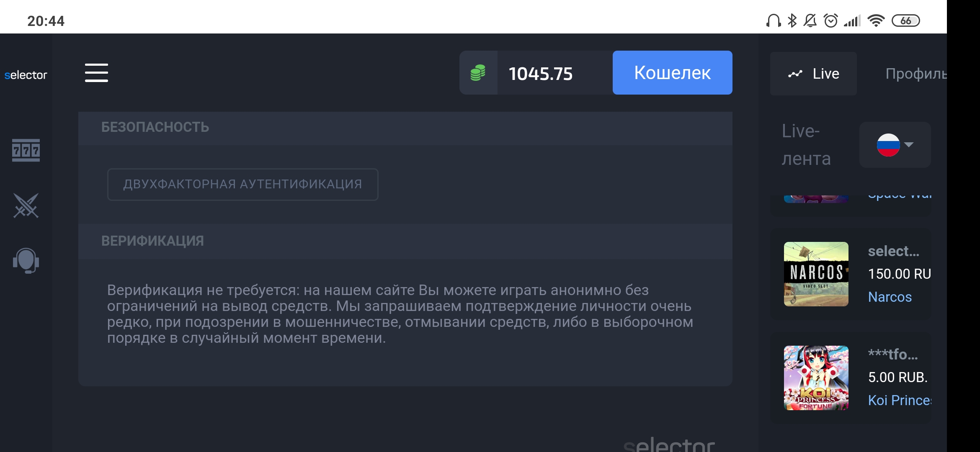Follow the Narcos game link

[x=890, y=297]
